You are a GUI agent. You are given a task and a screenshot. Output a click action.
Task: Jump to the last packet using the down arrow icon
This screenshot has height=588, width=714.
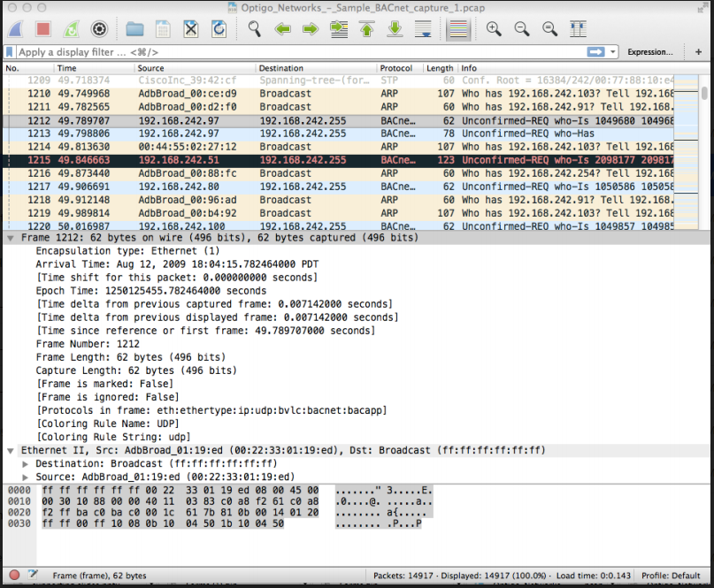[395, 27]
